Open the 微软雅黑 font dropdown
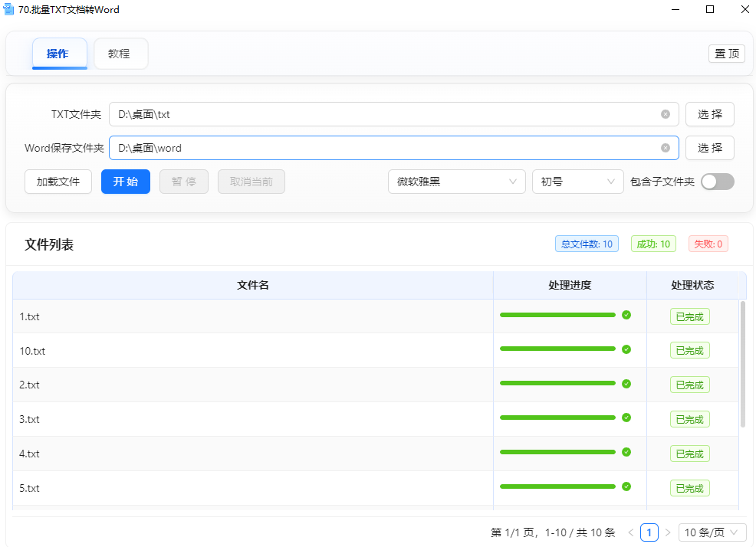Screen dimensions: 756x547 456,182
